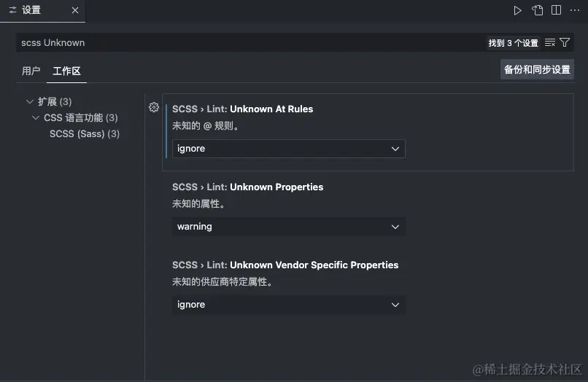Open Unknown Vendor Specific Properties dropdown
The image size is (588, 382).
288,305
